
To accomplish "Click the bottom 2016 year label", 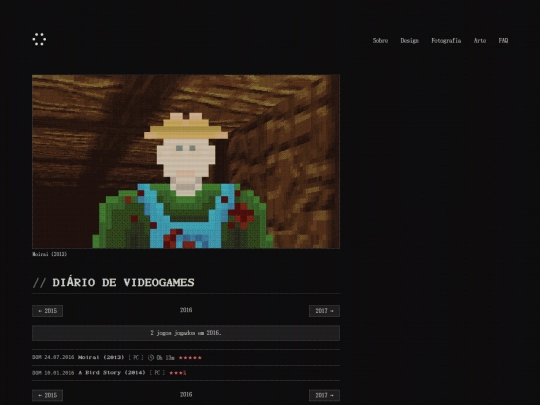I will (x=186, y=395).
